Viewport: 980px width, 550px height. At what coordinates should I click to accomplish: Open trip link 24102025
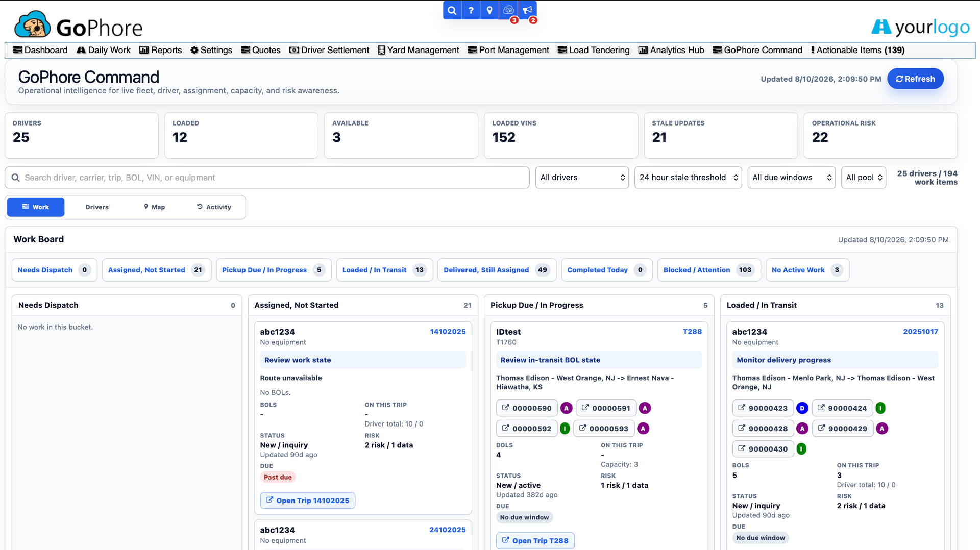(447, 530)
